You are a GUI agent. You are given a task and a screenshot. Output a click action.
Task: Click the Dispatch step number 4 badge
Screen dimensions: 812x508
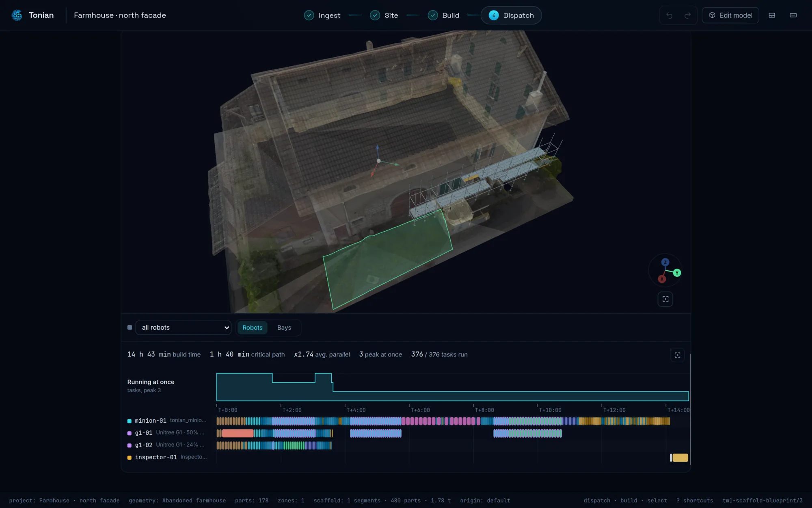coord(494,15)
